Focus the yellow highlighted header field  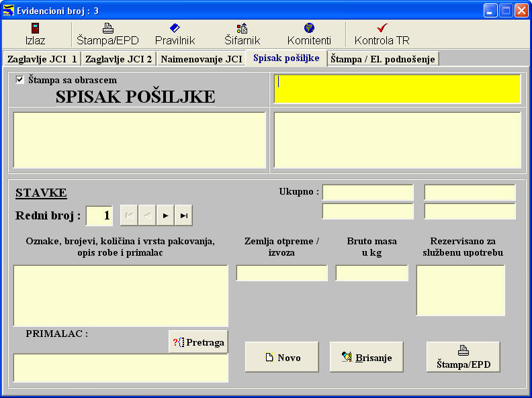[397, 89]
